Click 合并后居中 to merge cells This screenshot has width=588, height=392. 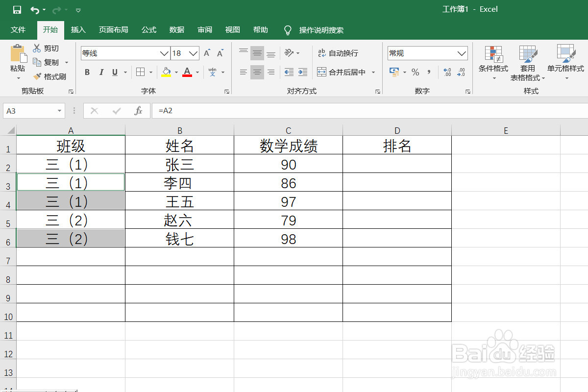343,72
